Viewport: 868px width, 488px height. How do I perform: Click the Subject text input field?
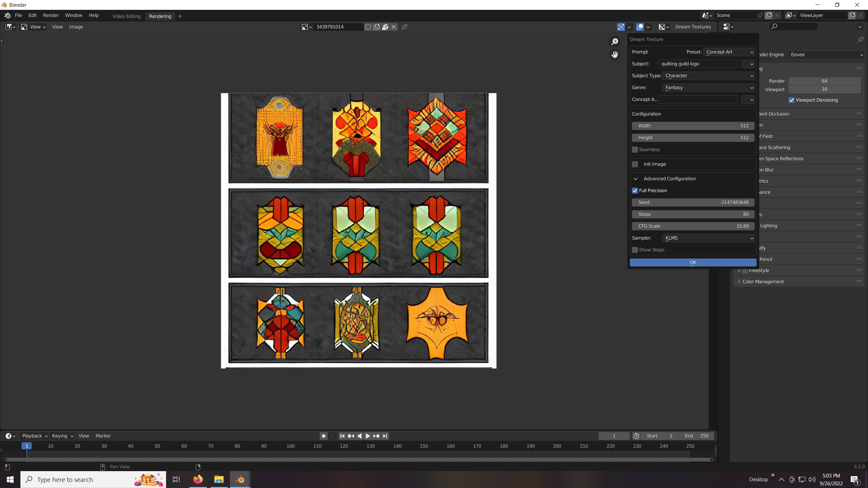tap(697, 64)
